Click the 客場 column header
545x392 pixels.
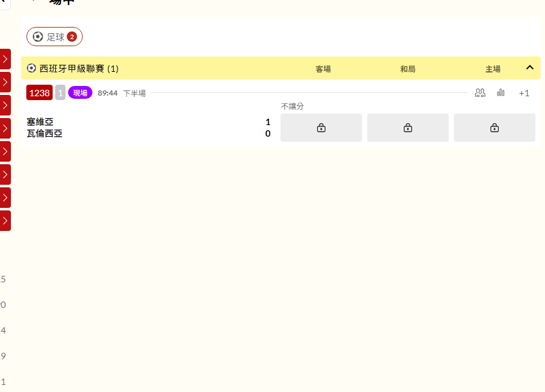(x=323, y=69)
